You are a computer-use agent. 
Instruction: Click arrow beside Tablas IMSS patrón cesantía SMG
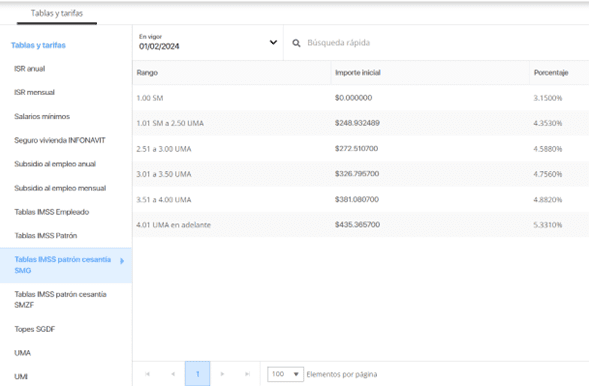[122, 261]
